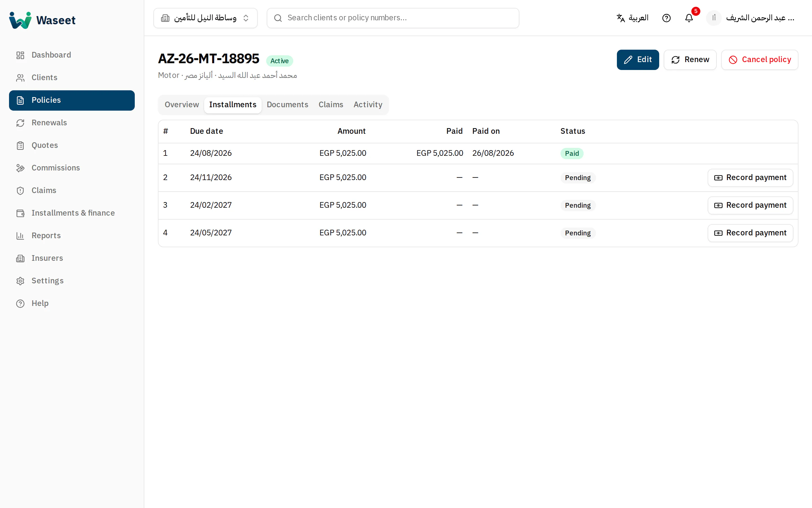
Task: Click the user avatar in header
Action: coord(714,18)
